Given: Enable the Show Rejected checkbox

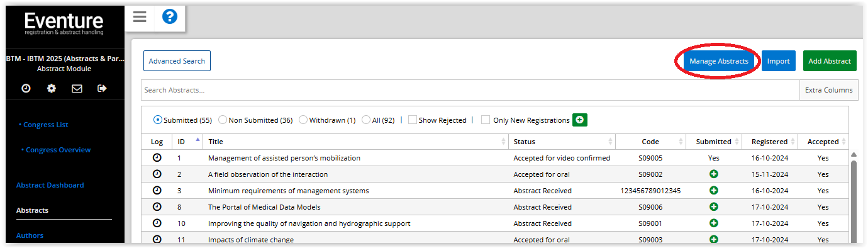Looking at the screenshot, I should [412, 120].
